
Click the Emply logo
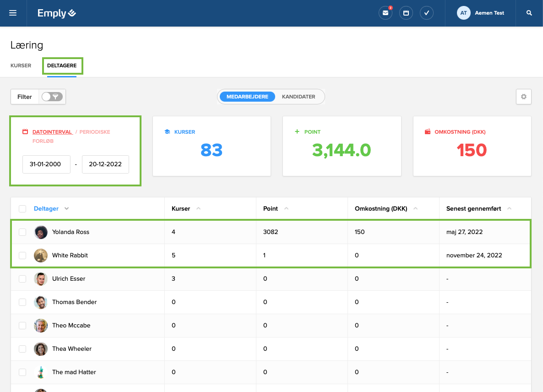tap(57, 13)
